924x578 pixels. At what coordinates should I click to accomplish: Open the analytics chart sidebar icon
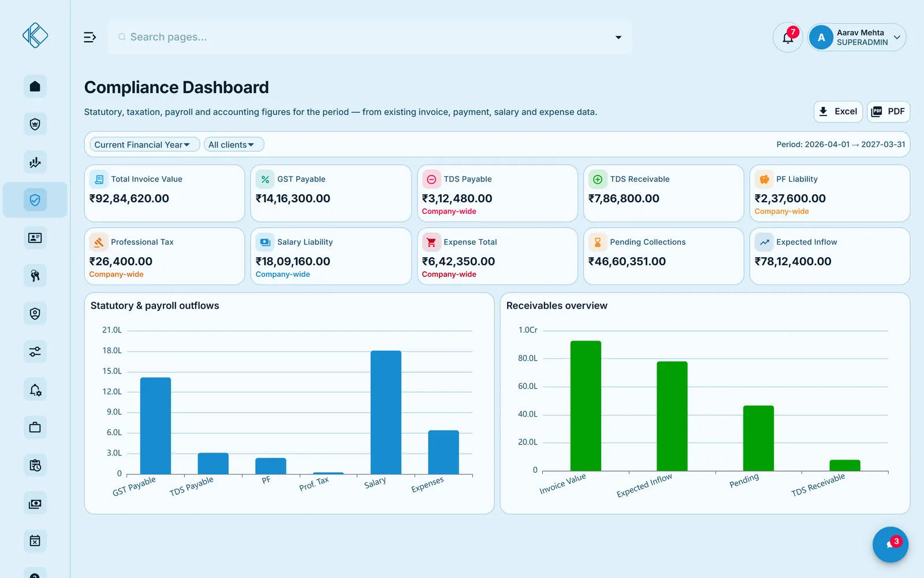(x=35, y=162)
